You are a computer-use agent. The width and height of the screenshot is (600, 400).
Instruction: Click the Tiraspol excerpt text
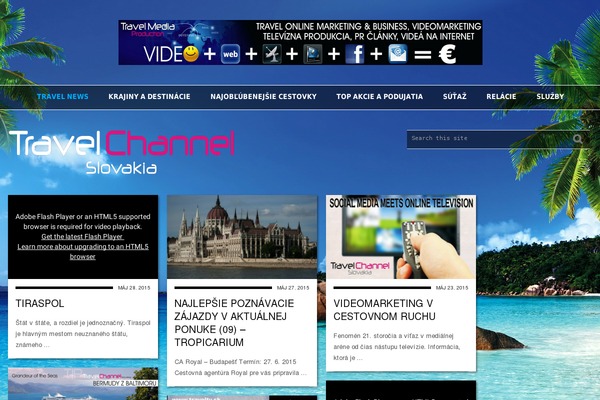[x=83, y=334]
